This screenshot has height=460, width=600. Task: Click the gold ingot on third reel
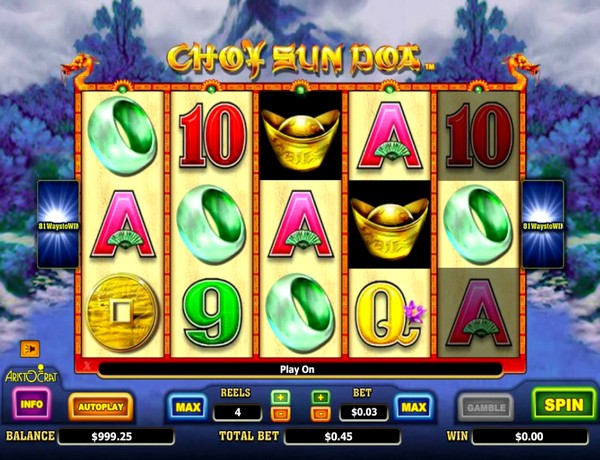[x=301, y=139]
